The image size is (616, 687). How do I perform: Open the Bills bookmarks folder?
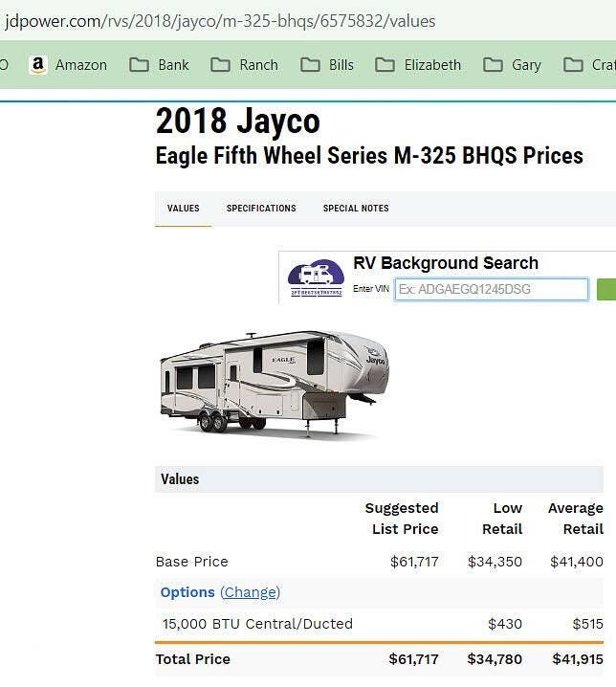point(327,65)
